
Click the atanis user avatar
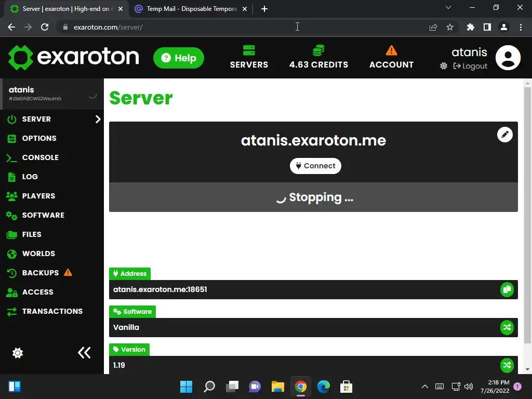508,58
